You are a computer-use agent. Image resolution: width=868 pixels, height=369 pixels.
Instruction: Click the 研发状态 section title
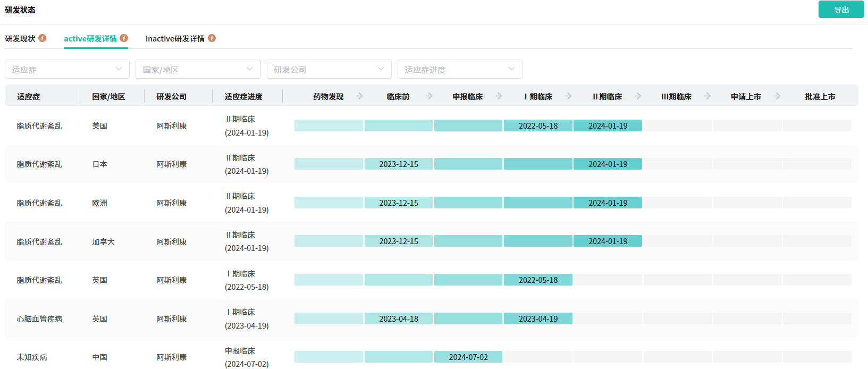(x=20, y=10)
